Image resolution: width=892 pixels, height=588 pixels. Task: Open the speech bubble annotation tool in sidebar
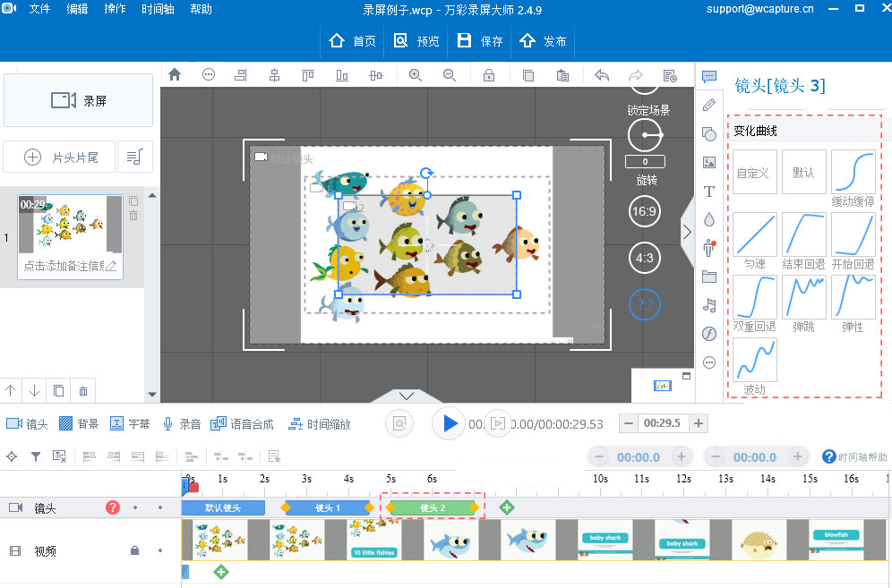(x=708, y=76)
